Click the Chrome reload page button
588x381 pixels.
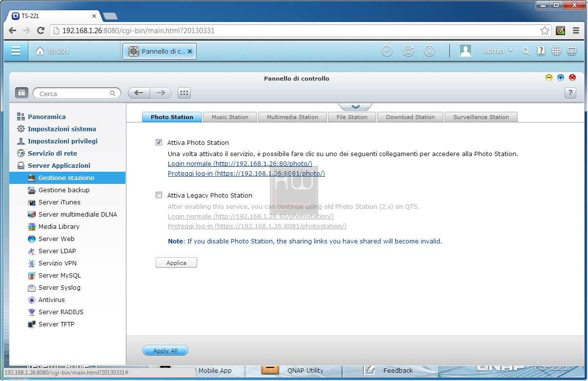click(x=41, y=30)
